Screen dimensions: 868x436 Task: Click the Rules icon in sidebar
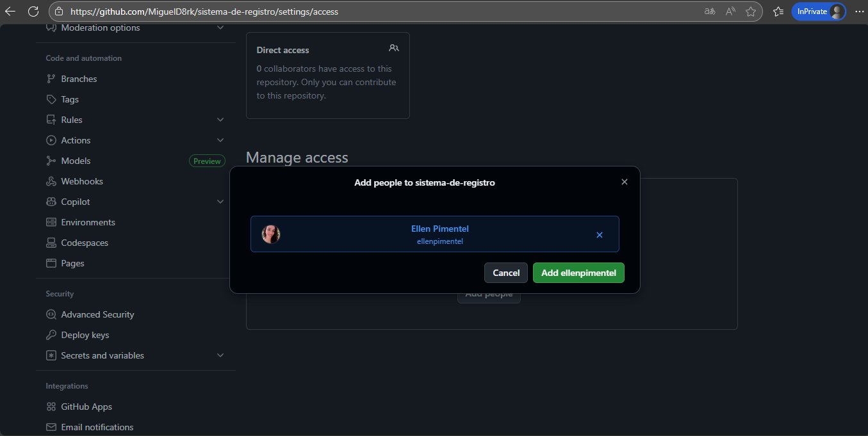51,120
